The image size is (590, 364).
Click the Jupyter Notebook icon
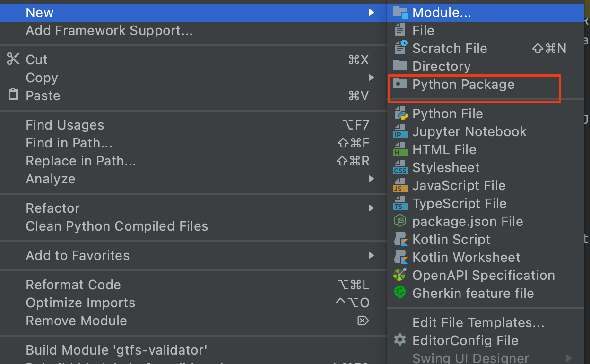[x=400, y=132]
